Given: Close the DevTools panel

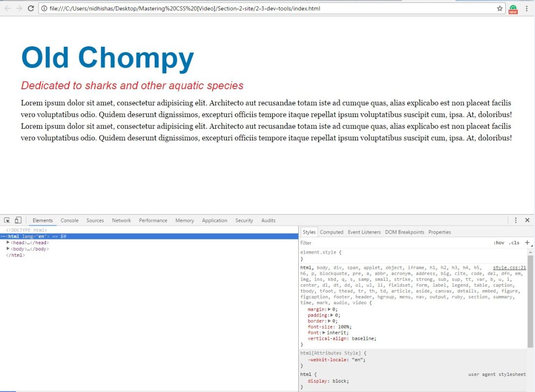Looking at the screenshot, I should (x=527, y=220).
